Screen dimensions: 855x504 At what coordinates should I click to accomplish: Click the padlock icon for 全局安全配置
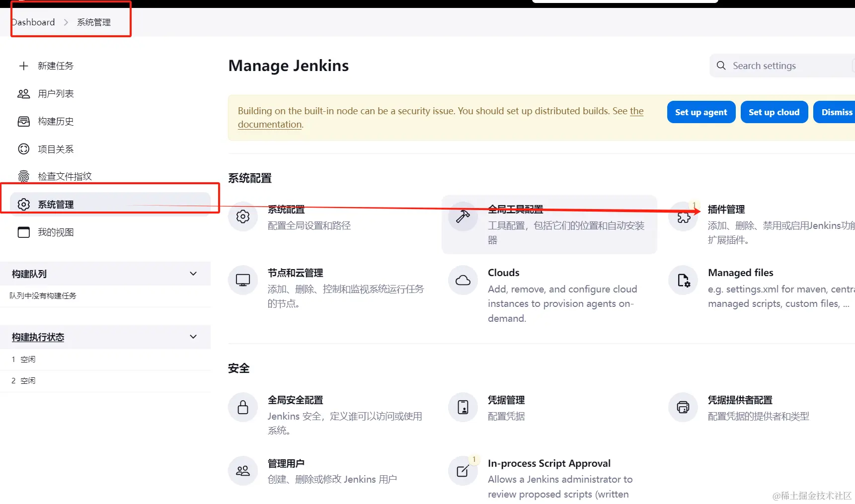pos(243,407)
